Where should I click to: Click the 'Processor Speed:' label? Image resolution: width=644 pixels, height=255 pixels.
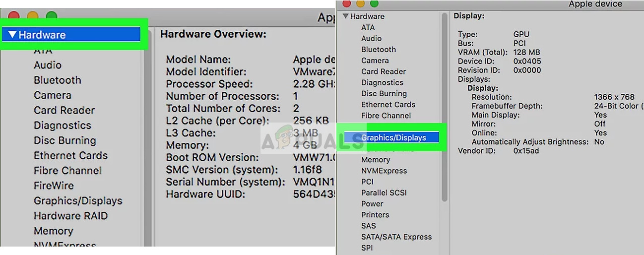[209, 84]
